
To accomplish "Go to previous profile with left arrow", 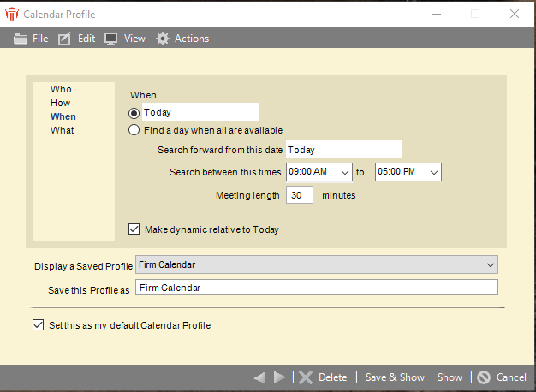I will point(259,377).
